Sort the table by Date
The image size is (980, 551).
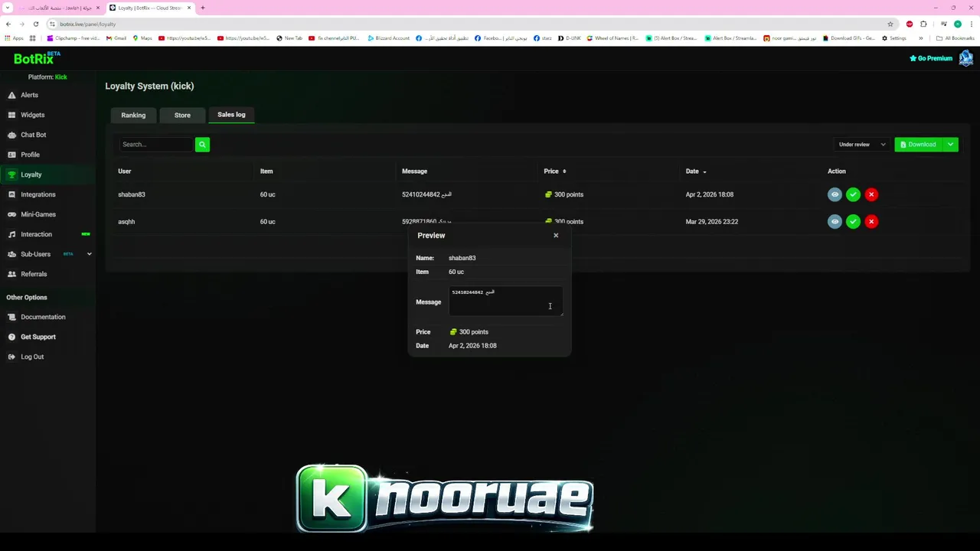point(696,171)
